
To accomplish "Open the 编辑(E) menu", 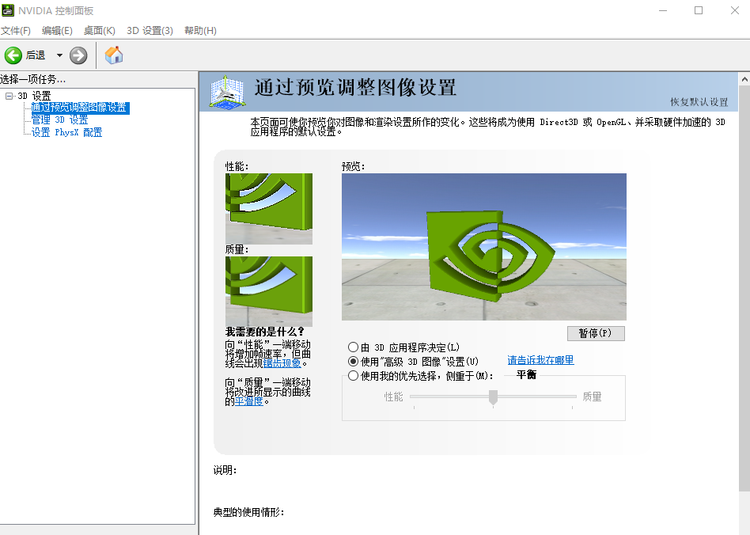I will click(x=57, y=31).
